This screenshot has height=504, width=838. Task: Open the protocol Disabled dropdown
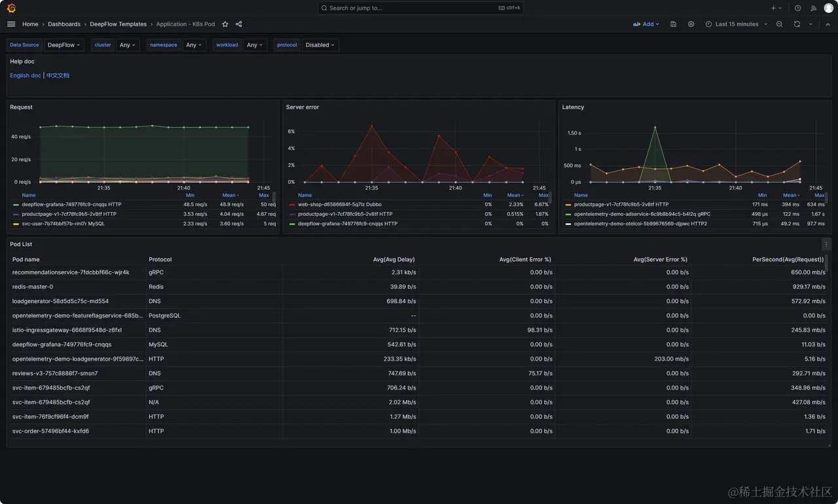(320, 45)
